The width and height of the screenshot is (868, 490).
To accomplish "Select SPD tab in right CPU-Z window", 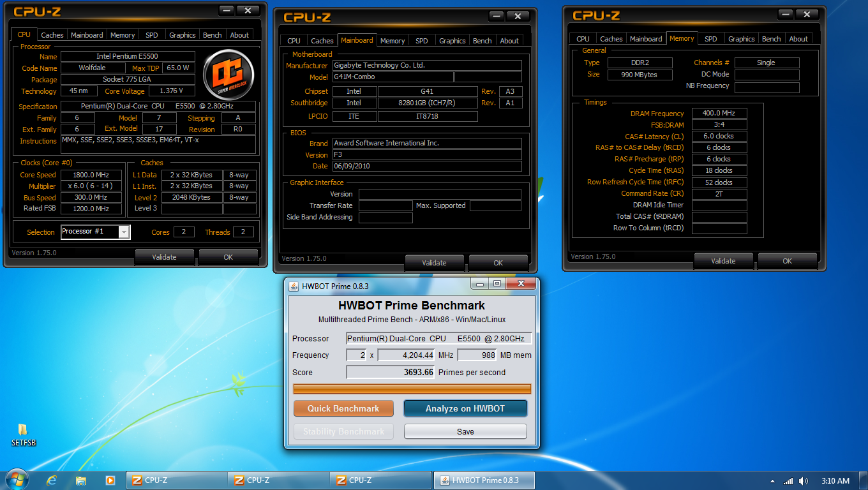I will [x=711, y=39].
